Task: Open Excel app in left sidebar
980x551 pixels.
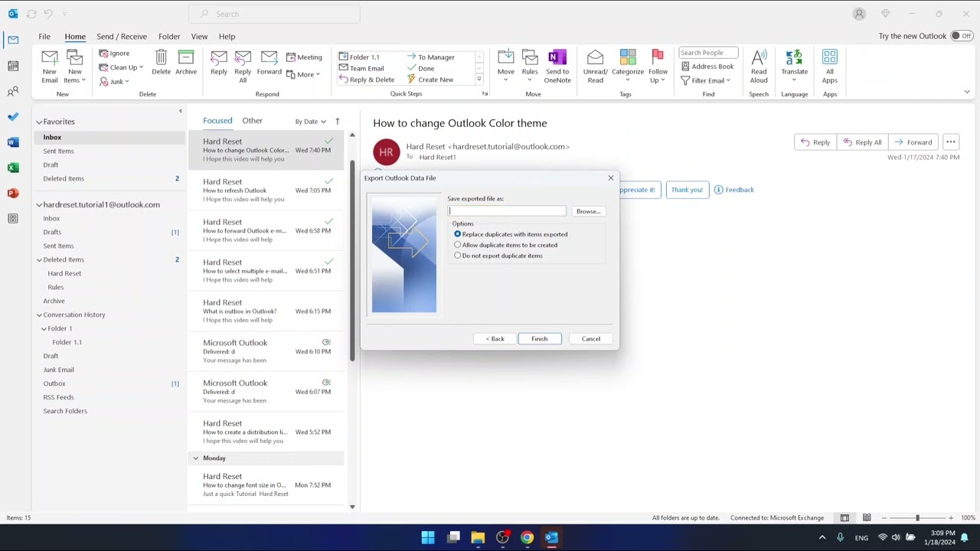Action: (13, 168)
